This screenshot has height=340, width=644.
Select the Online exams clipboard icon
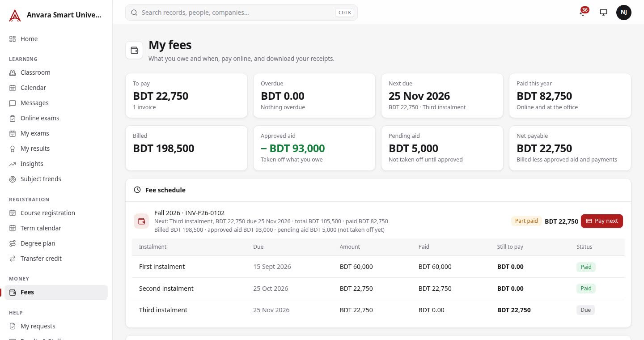(13, 118)
